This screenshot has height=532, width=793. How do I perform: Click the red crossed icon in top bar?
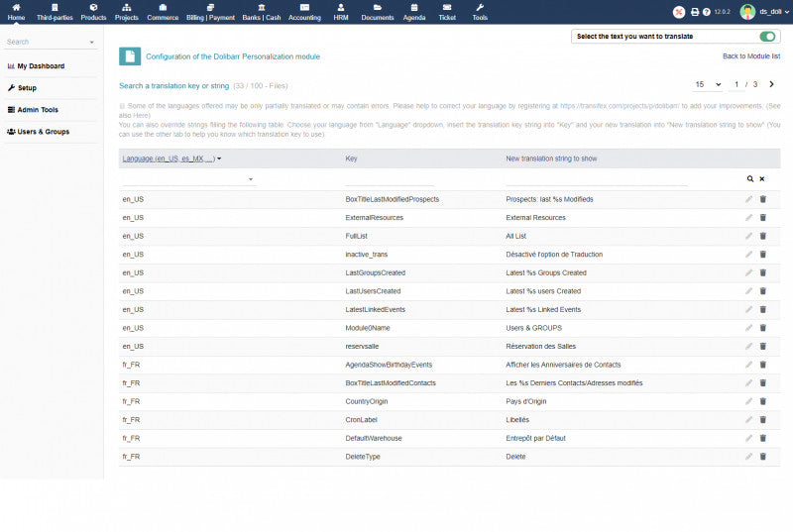click(x=679, y=12)
